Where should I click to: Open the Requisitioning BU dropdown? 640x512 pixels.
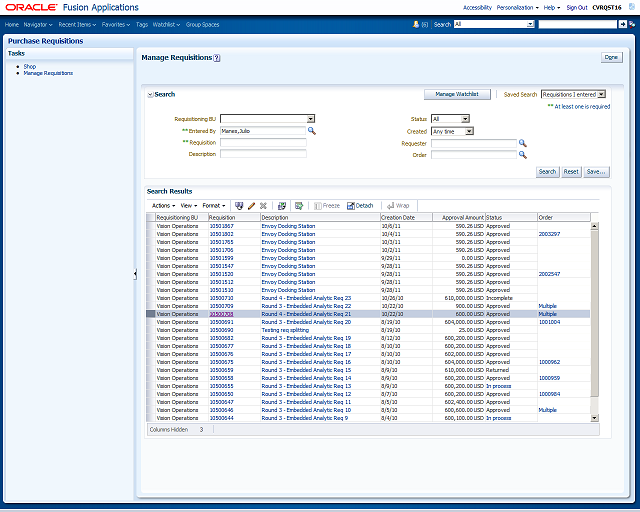[x=311, y=119]
